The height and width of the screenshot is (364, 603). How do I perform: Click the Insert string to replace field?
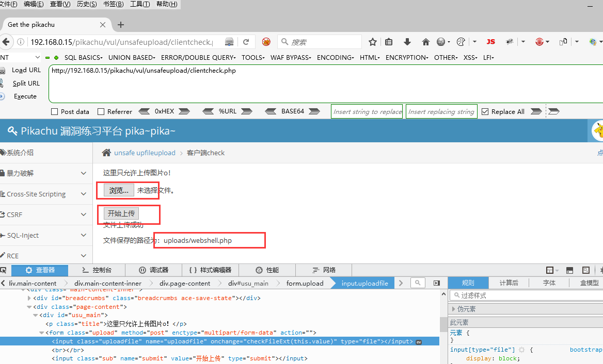pyautogui.click(x=367, y=112)
